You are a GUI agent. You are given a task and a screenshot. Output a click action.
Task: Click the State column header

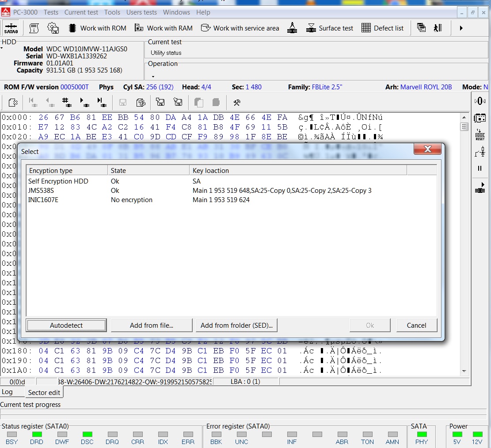pos(148,170)
